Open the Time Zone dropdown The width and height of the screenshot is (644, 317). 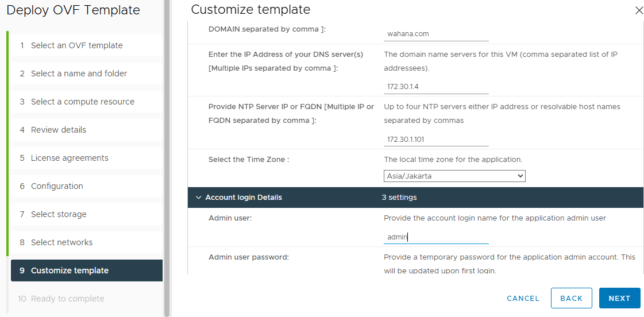pyautogui.click(x=454, y=176)
